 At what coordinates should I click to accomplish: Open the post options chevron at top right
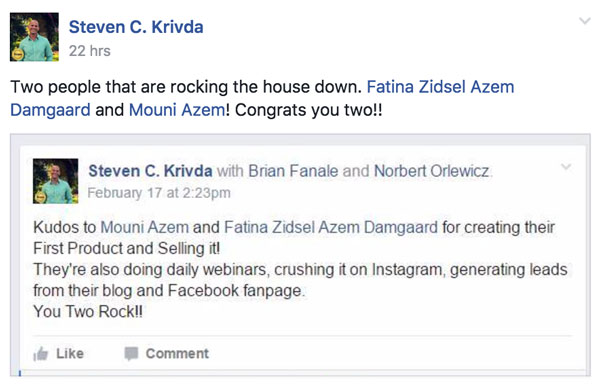click(x=585, y=21)
